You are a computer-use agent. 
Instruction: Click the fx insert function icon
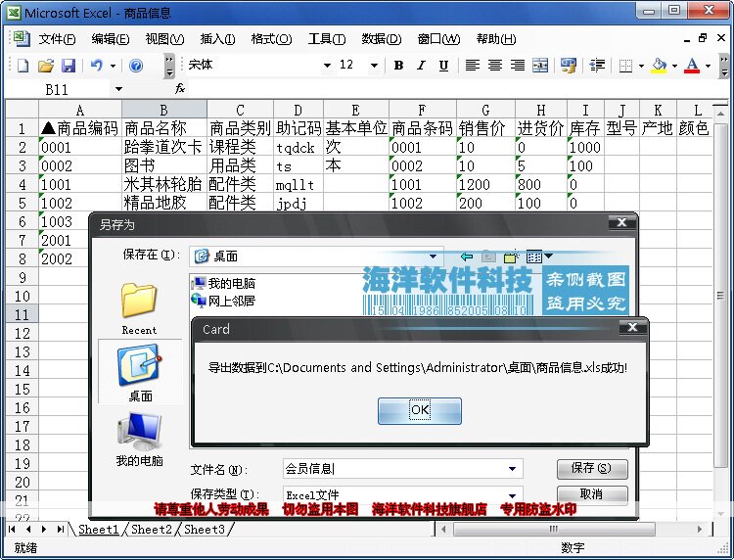coord(180,89)
